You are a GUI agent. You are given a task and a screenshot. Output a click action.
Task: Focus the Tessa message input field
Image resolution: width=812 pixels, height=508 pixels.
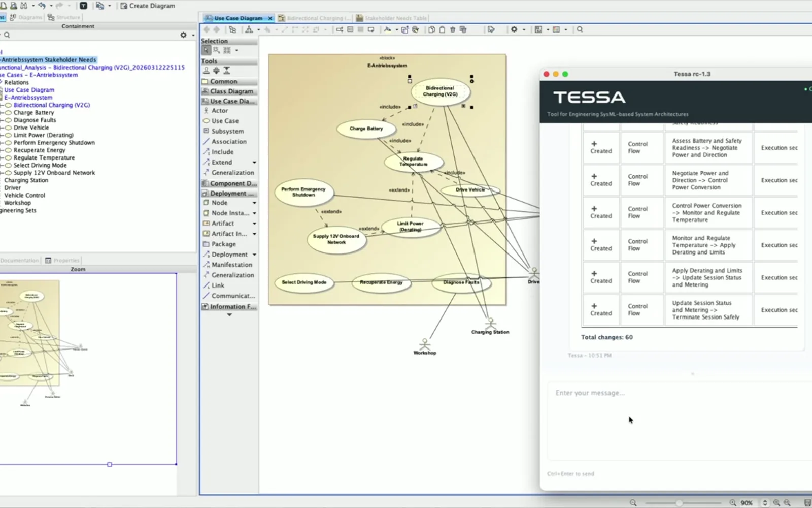pos(680,421)
